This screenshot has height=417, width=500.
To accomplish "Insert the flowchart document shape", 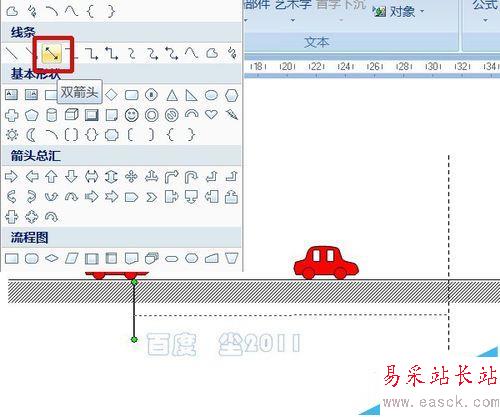I will click(132, 258).
